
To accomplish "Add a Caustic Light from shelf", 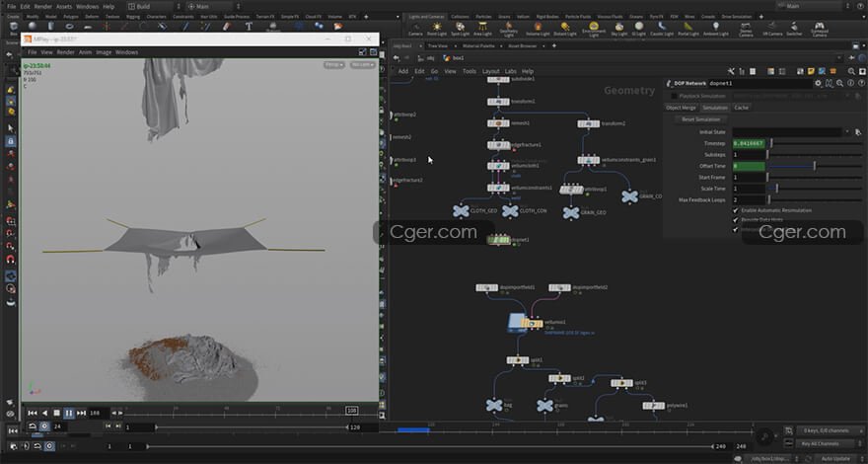I will 662,29.
